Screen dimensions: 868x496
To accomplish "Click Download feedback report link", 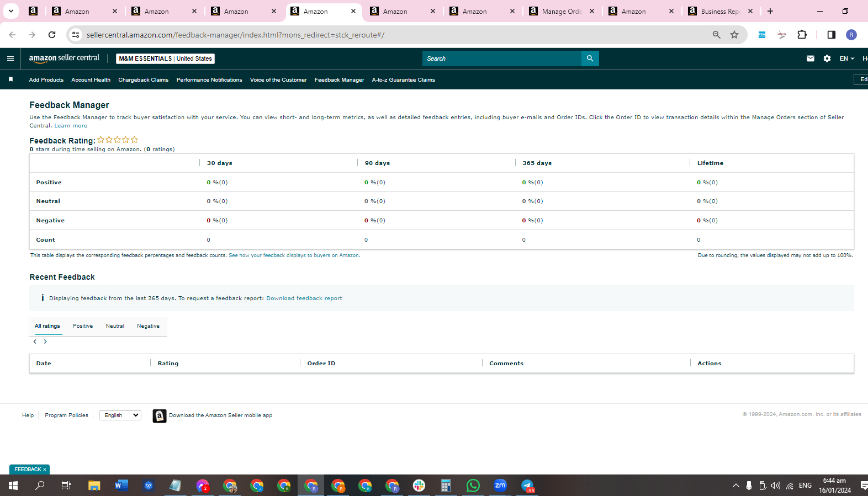I will point(304,298).
